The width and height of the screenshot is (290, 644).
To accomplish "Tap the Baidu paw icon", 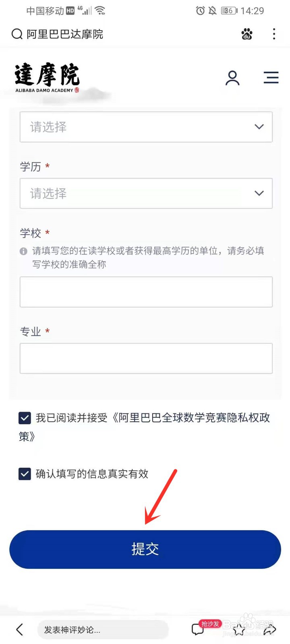I will click(x=247, y=34).
